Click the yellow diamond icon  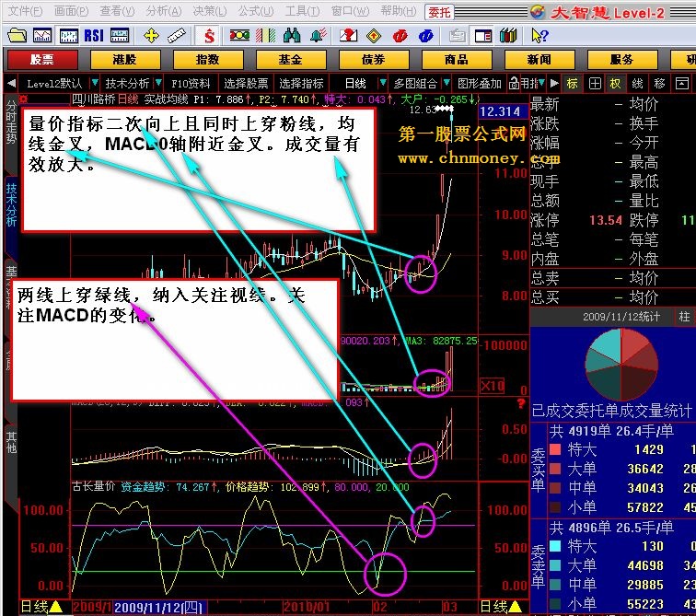pyautogui.click(x=374, y=36)
